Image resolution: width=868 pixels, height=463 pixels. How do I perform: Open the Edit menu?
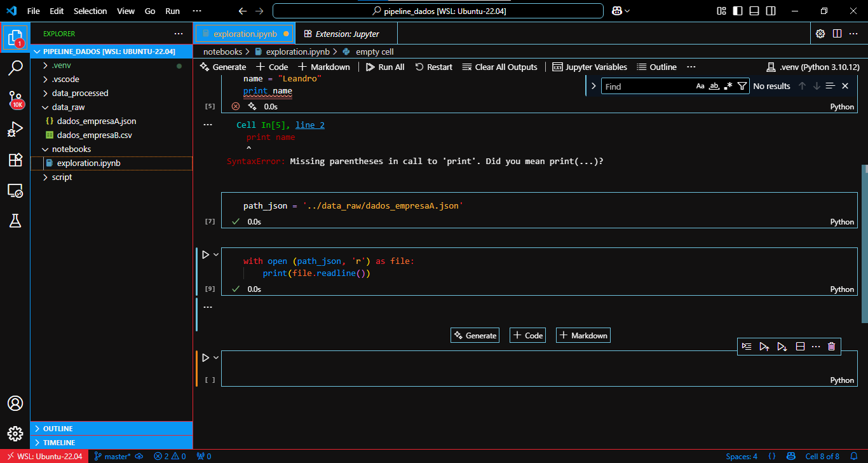coord(57,11)
